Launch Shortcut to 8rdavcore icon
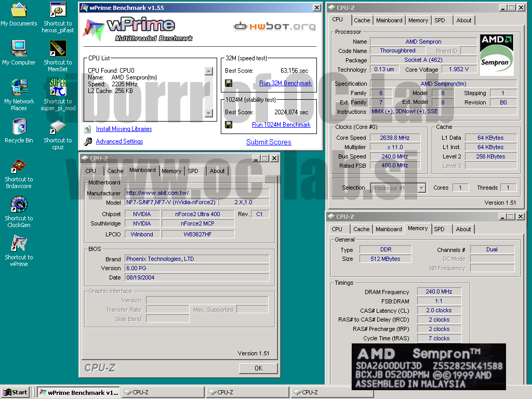This screenshot has height=399, width=532. pyautogui.click(x=19, y=174)
